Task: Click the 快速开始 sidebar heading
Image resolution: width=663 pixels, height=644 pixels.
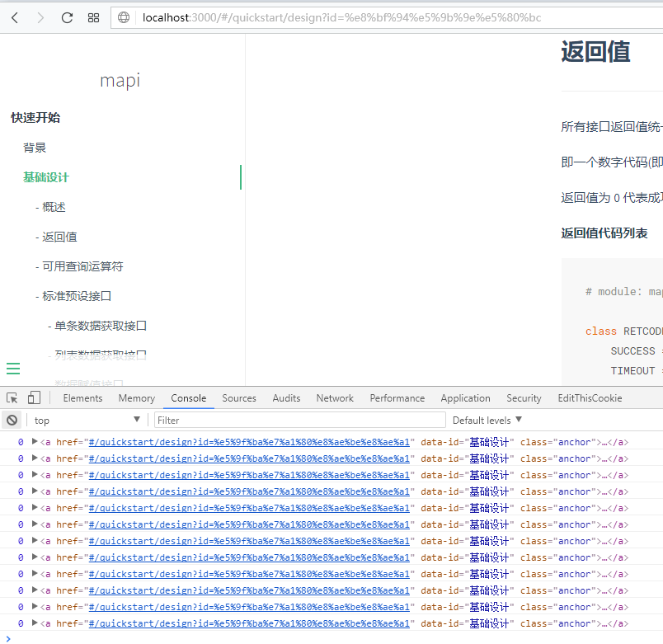Action: pos(35,118)
